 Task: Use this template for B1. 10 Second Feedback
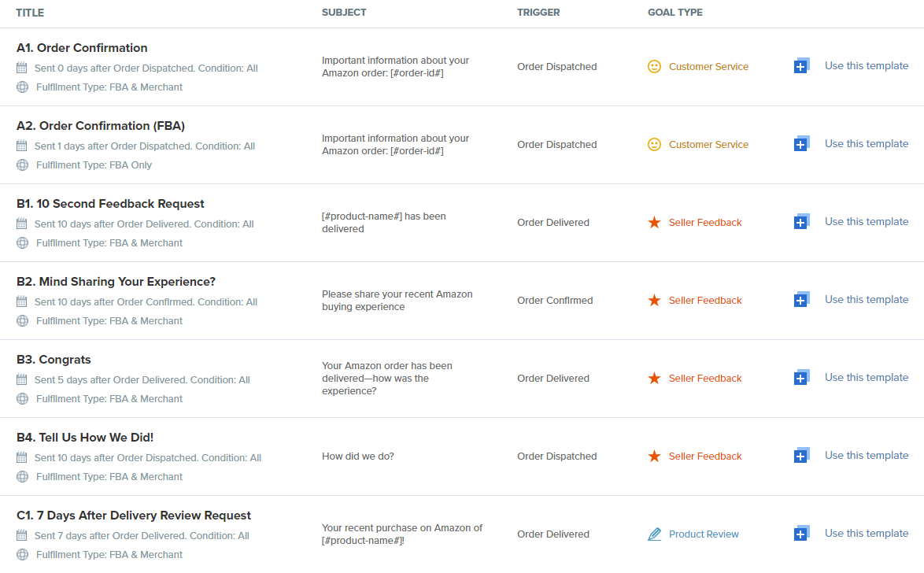pos(867,222)
